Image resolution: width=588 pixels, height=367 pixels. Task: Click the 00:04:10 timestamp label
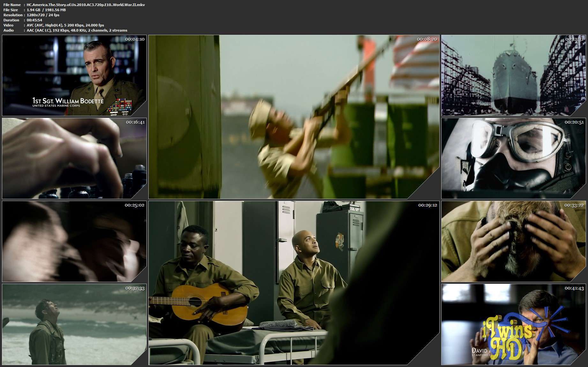point(135,39)
